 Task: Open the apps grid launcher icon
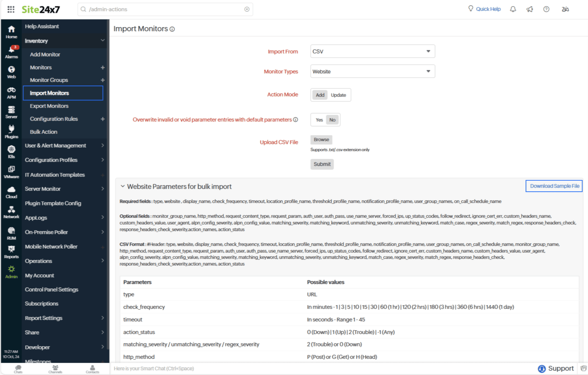pos(11,9)
